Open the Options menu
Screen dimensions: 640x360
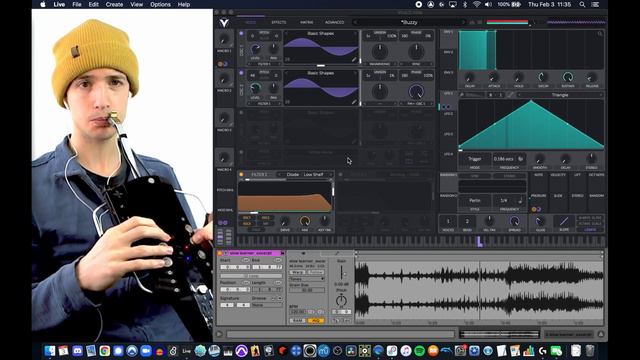pyautogui.click(x=160, y=4)
